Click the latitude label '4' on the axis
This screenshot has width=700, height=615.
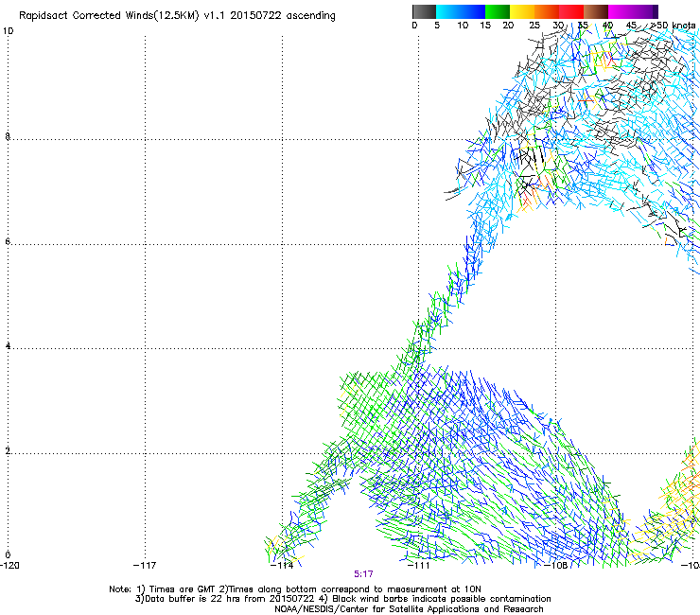coord(8,345)
